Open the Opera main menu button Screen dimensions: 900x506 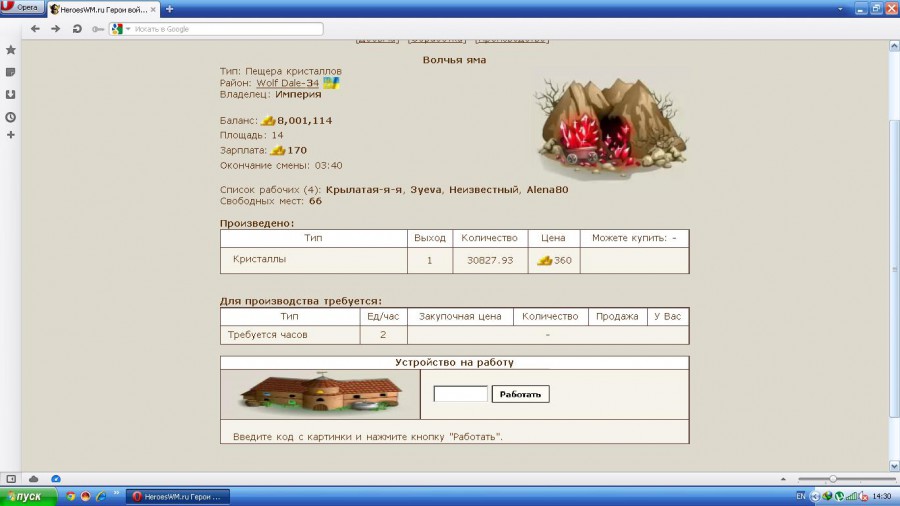click(x=21, y=7)
